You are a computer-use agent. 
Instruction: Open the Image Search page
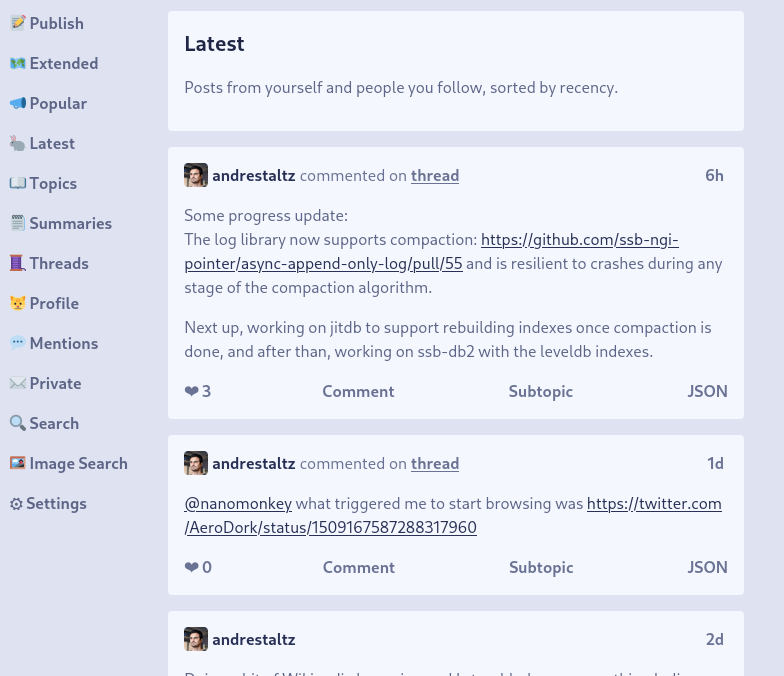coord(69,463)
